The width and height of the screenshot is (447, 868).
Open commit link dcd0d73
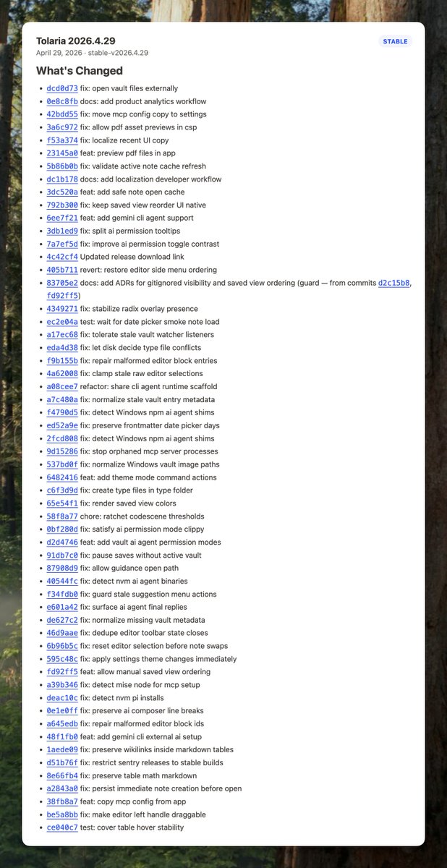[x=62, y=88]
